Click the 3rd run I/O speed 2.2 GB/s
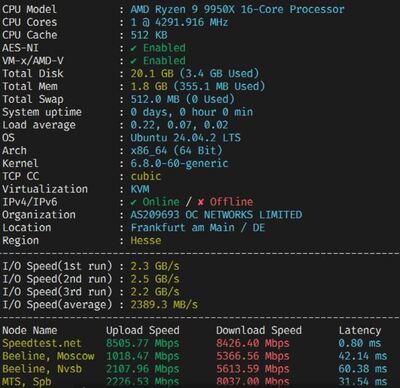Screen dimensions: 400x388 155,292
